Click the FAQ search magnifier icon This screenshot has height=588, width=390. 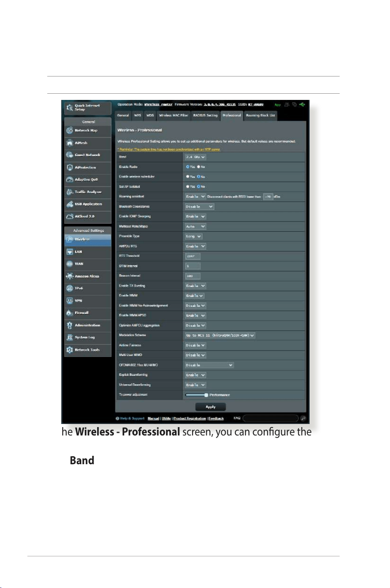[303, 418]
